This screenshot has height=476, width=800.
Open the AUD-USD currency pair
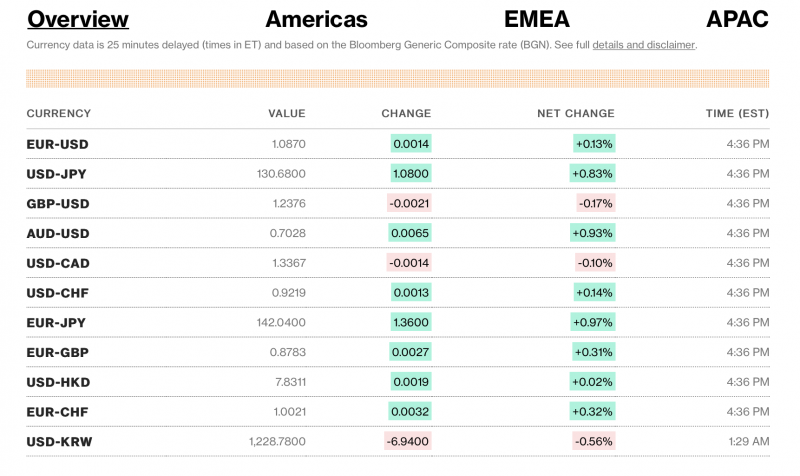point(58,233)
